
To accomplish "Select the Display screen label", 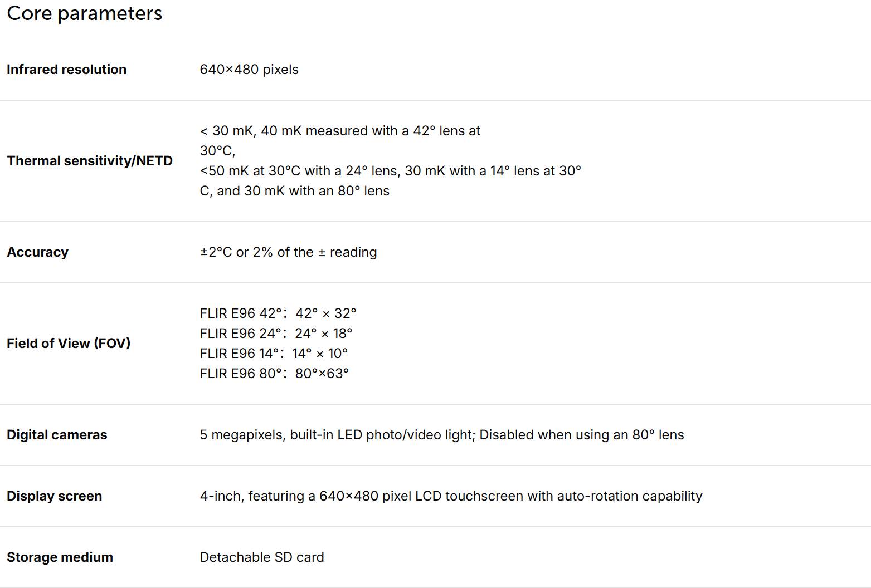I will point(54,496).
